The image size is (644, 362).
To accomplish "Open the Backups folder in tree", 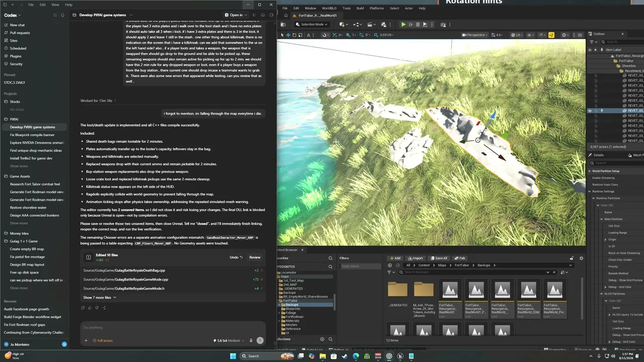I will 292,305.
